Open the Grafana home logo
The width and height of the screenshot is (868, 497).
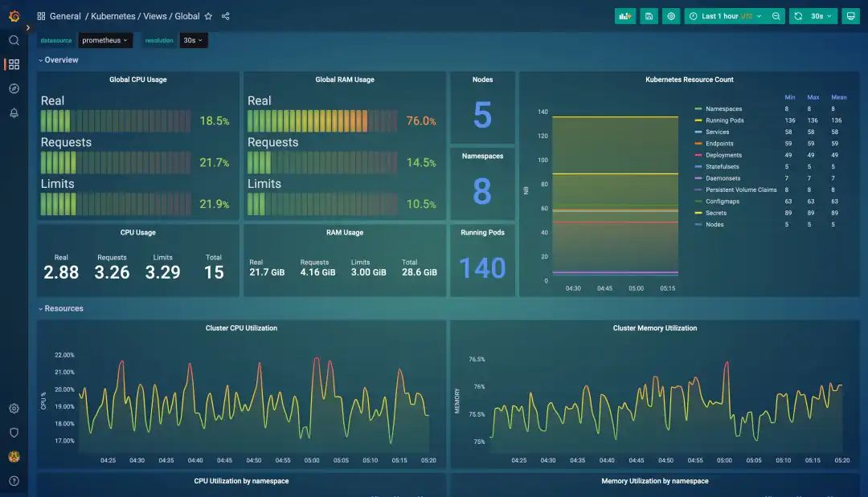14,16
